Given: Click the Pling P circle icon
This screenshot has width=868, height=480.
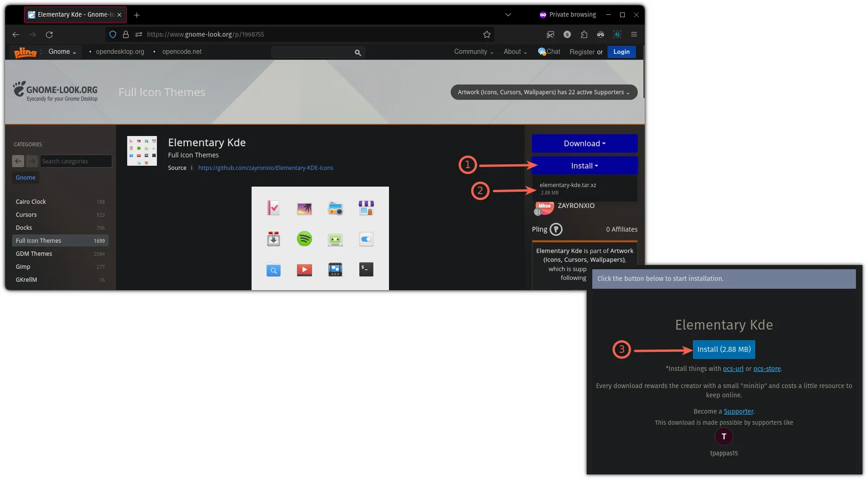Looking at the screenshot, I should (x=556, y=229).
